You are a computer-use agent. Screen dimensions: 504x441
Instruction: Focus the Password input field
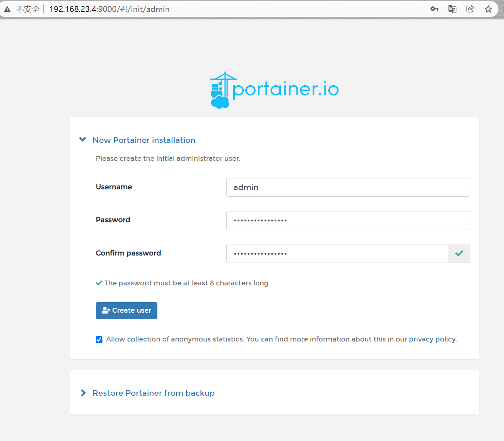[348, 220]
